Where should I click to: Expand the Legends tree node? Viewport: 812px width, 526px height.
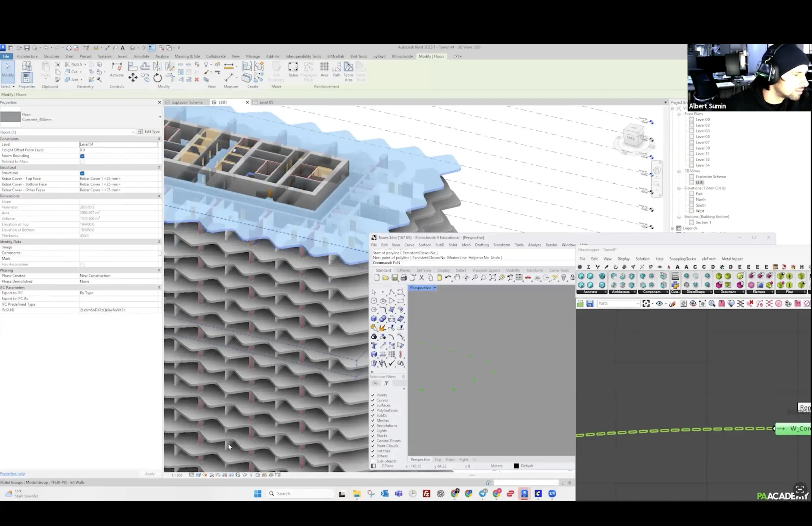click(x=672, y=229)
